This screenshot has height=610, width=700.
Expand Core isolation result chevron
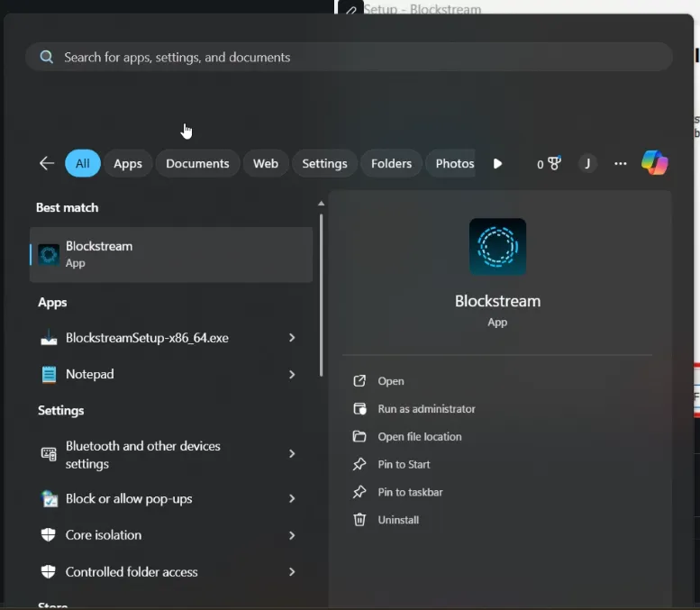(x=292, y=535)
